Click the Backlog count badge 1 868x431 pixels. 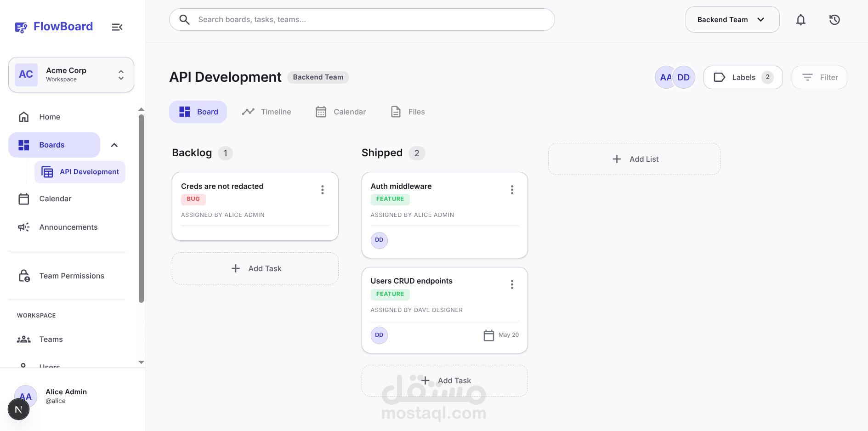225,153
